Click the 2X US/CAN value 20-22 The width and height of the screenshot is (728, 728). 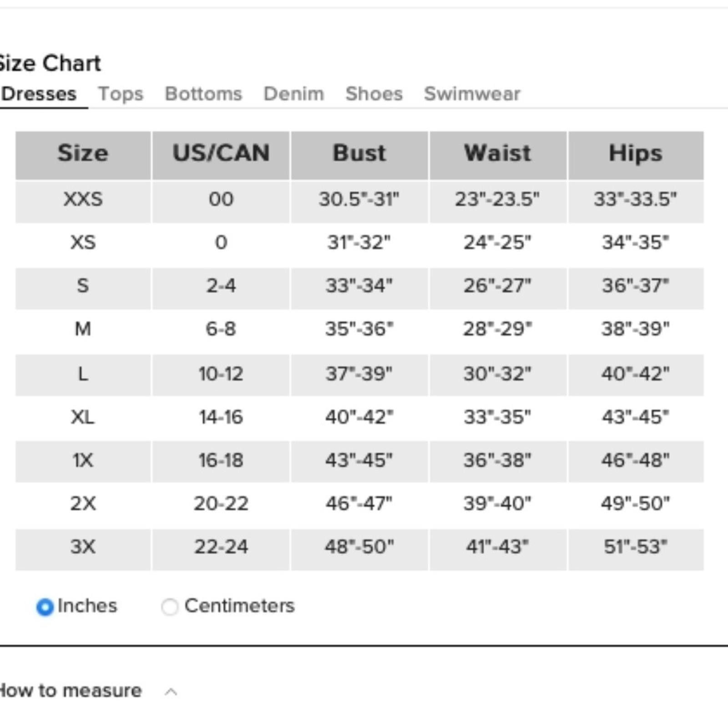tap(221, 503)
